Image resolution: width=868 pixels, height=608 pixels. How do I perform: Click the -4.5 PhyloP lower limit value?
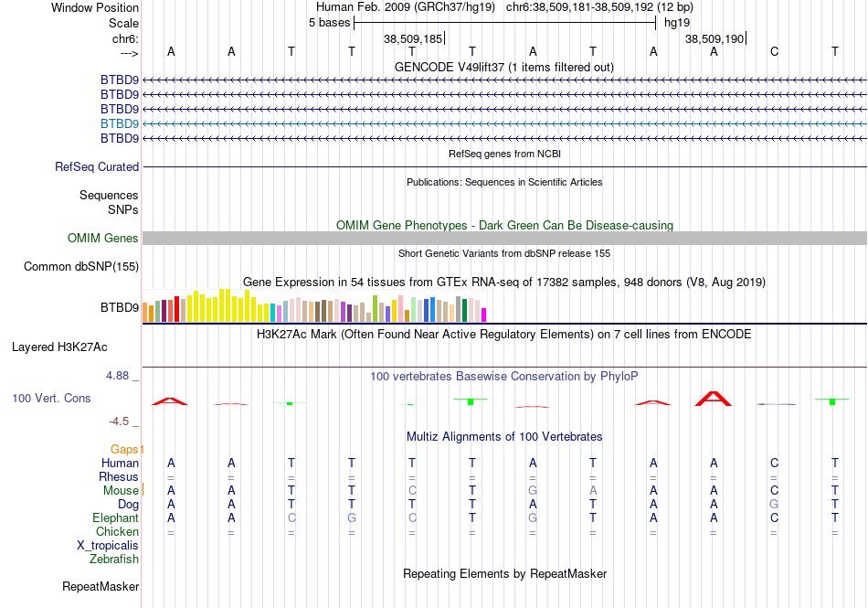pos(119,421)
